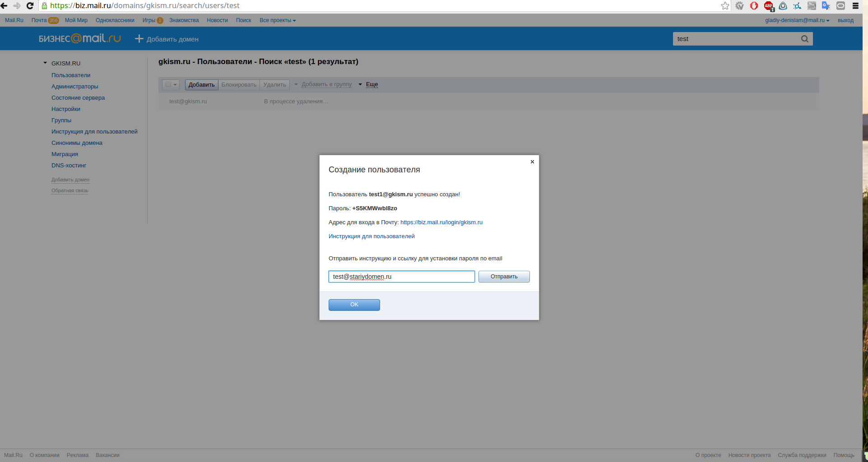Screen dimensions: 868x462
Task: Click the search magnifier icon in header
Action: tap(804, 39)
